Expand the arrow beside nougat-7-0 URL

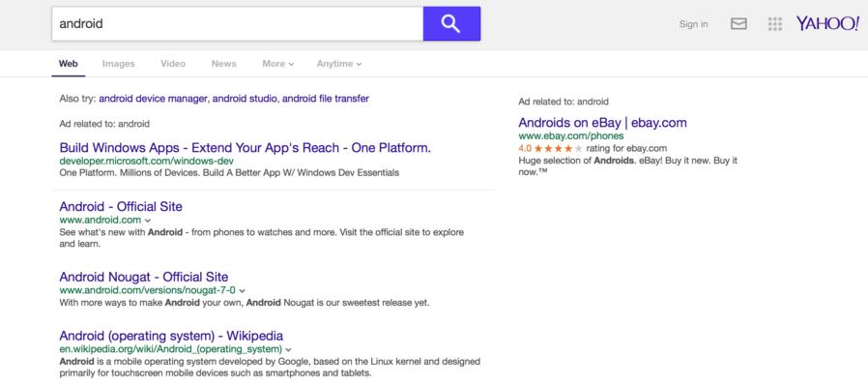[242, 290]
